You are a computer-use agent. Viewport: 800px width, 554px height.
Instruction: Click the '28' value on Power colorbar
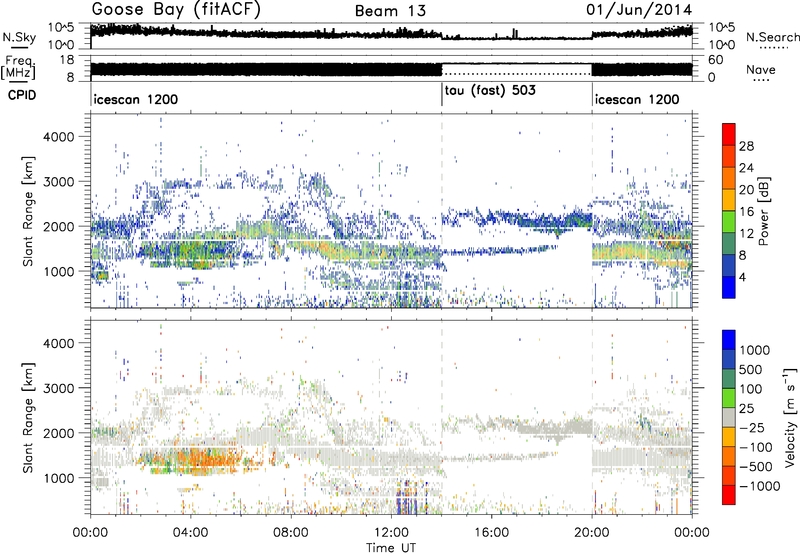(x=746, y=146)
